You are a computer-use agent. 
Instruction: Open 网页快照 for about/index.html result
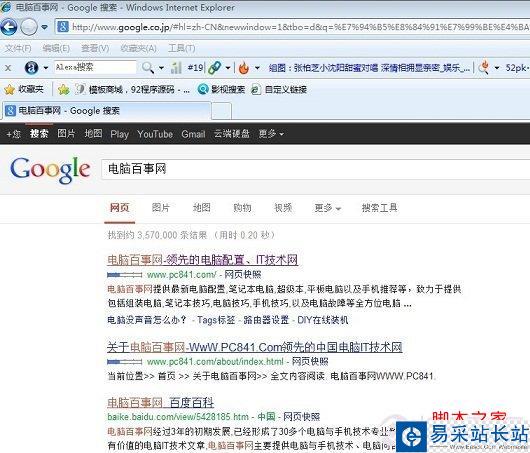click(x=310, y=361)
